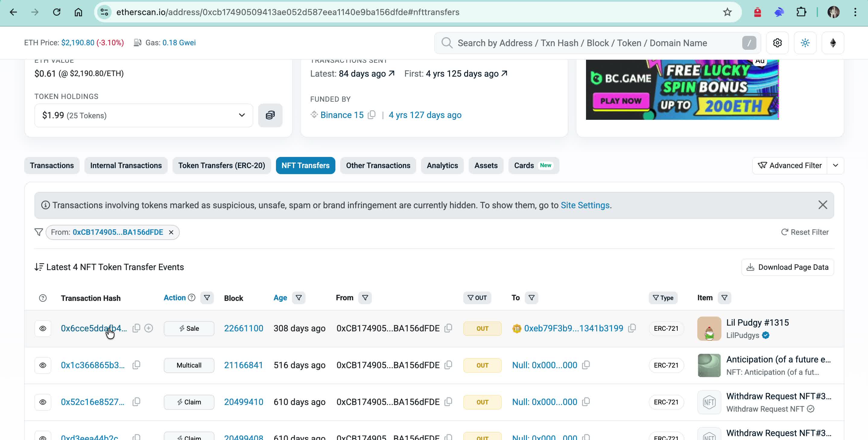
Task: Copy the From address in the Sale row
Action: click(x=448, y=328)
